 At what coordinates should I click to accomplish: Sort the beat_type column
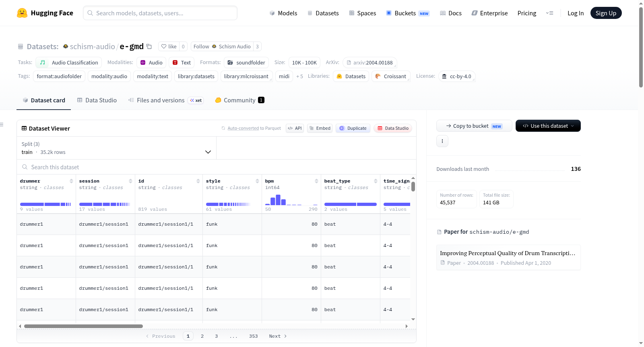click(x=376, y=181)
